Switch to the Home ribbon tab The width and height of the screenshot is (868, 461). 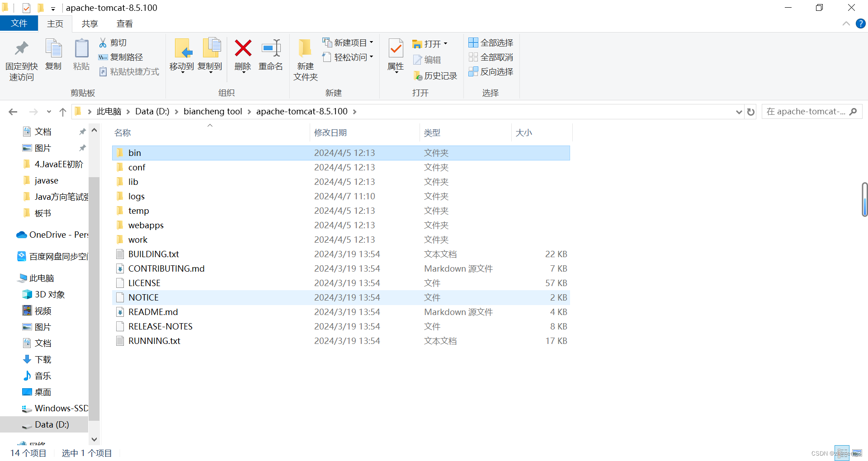(55, 24)
